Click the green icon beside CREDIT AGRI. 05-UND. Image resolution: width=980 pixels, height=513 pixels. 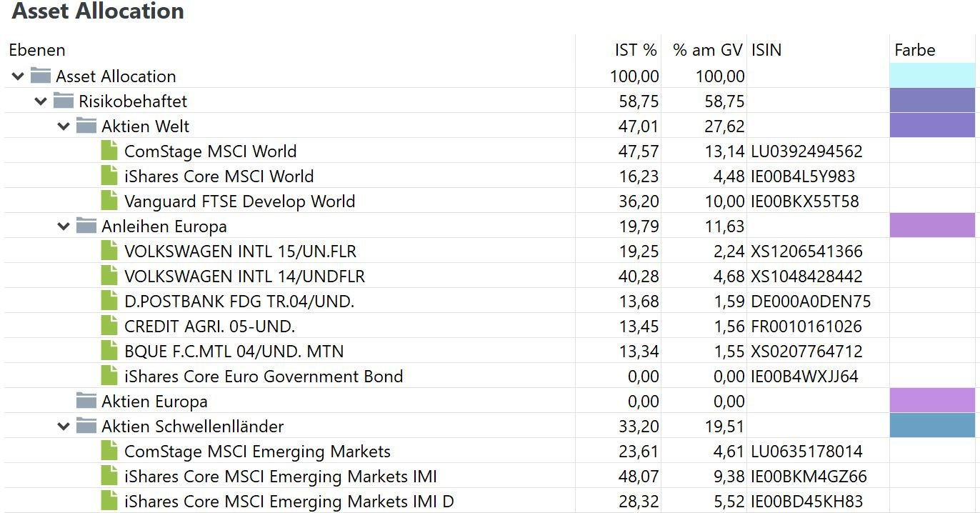pos(109,326)
